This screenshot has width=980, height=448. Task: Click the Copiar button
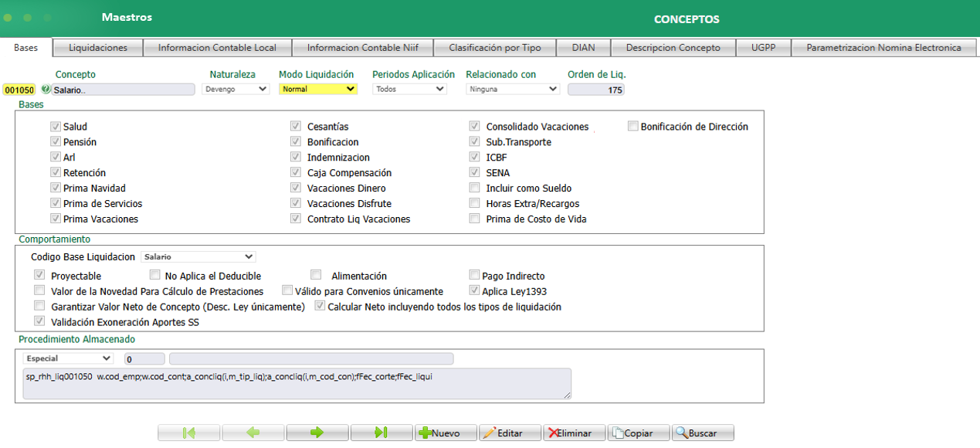click(638, 433)
